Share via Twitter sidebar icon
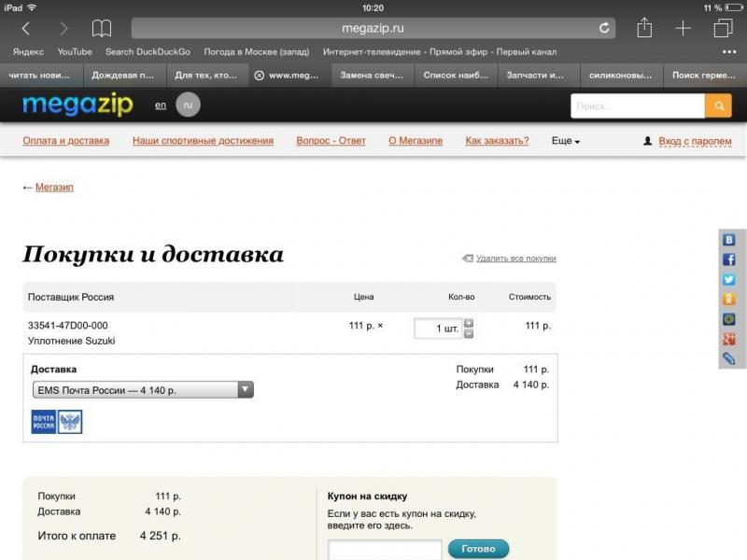This screenshot has height=560, width=747. click(729, 279)
